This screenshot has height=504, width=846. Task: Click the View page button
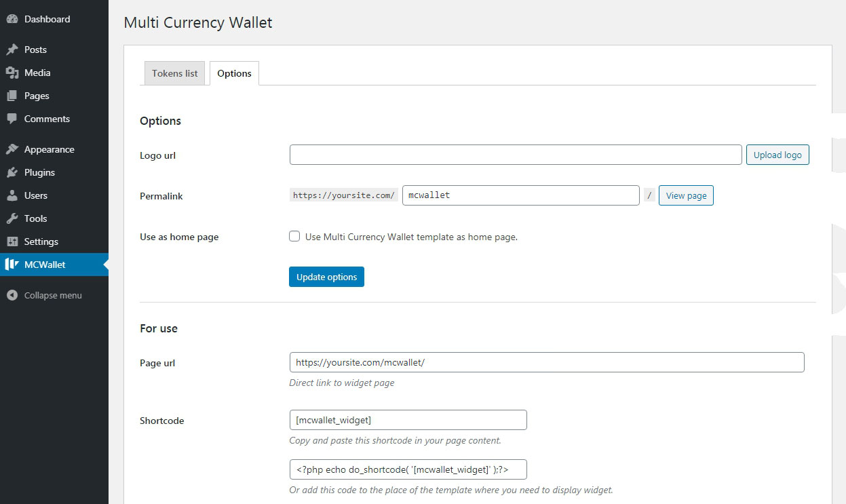[686, 195]
